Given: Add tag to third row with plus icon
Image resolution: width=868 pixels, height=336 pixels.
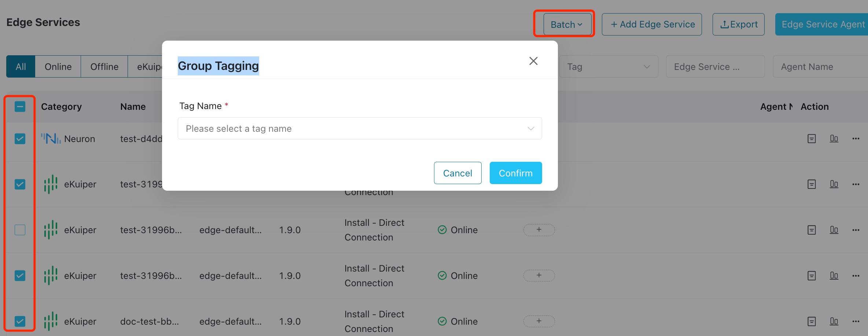Looking at the screenshot, I should pyautogui.click(x=539, y=230).
